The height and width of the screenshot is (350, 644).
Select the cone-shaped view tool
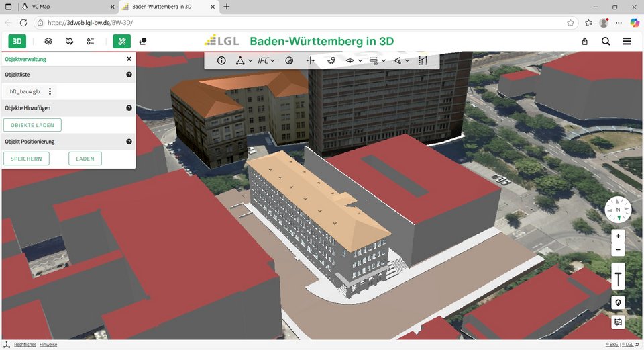pos(397,61)
